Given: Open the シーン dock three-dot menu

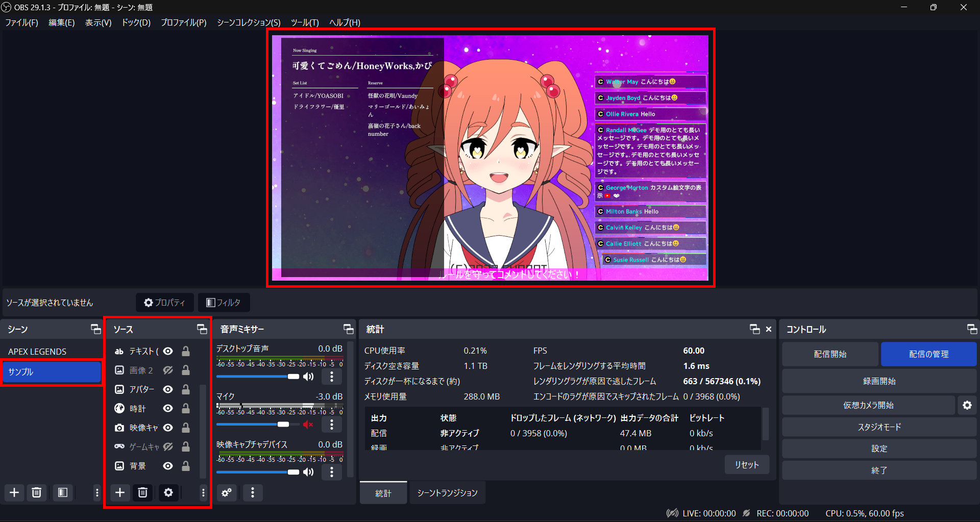Looking at the screenshot, I should 97,492.
